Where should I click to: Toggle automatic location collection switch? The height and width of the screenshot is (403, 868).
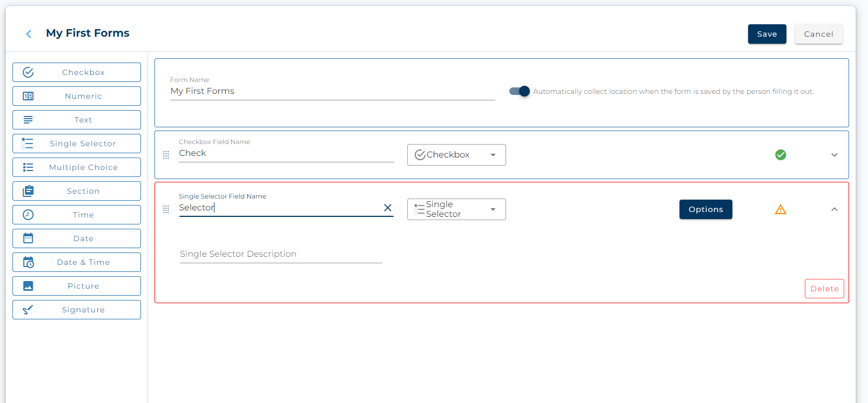click(520, 91)
